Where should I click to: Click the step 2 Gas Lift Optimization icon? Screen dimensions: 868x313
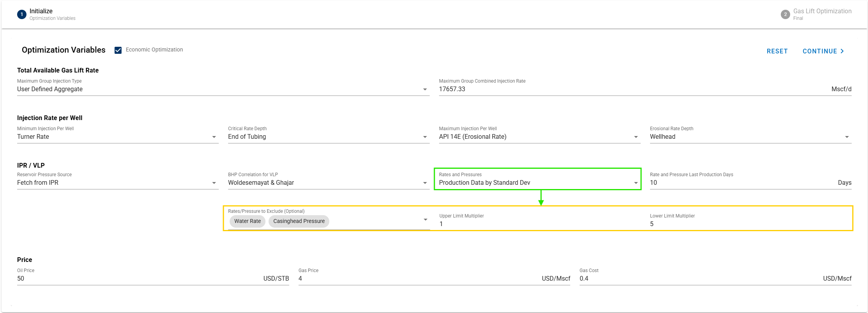coord(785,14)
